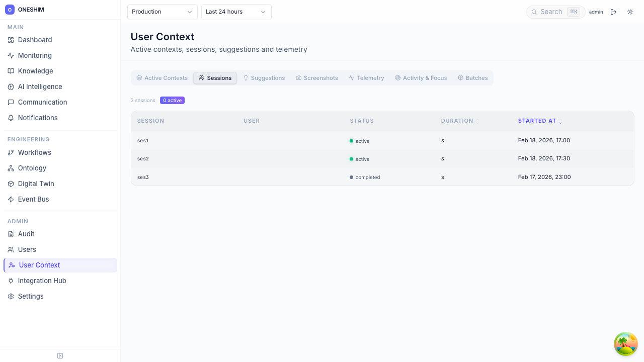Click the Ontology hierarchy icon
The height and width of the screenshot is (362, 644).
pyautogui.click(x=11, y=168)
